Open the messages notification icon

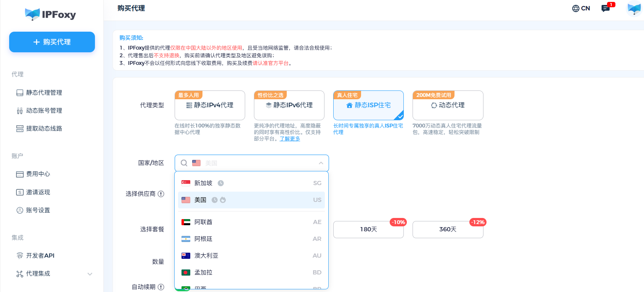[x=605, y=8]
